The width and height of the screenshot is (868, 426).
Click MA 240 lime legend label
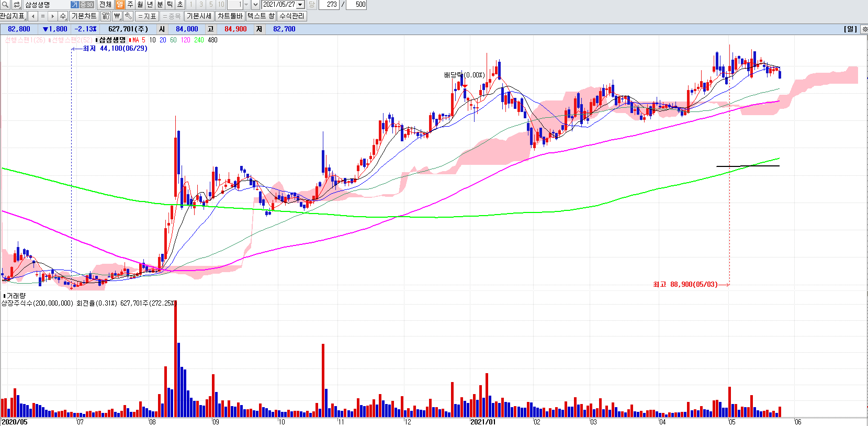[199, 40]
